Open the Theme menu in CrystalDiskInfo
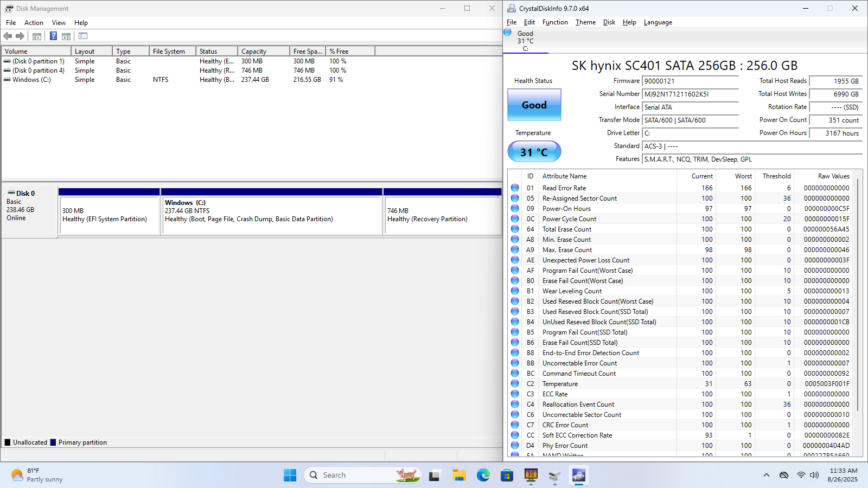Viewport: 868px width, 488px height. [585, 22]
